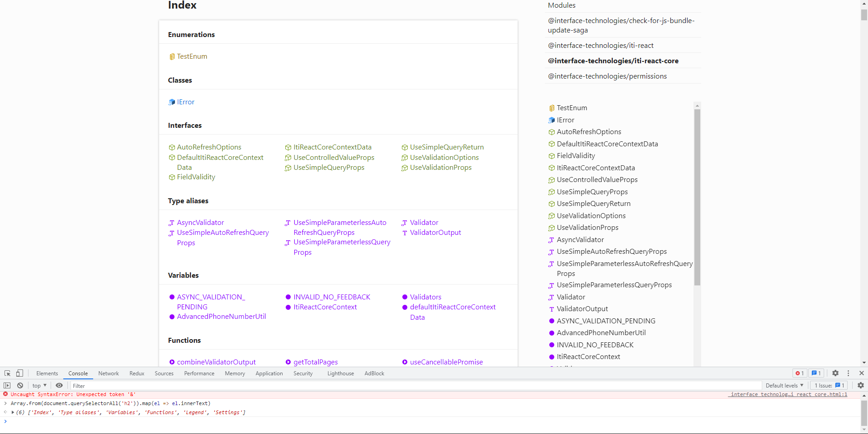Open the @interface-technologies/iti-react module
Viewport: 868px width, 434px height.
pos(600,45)
